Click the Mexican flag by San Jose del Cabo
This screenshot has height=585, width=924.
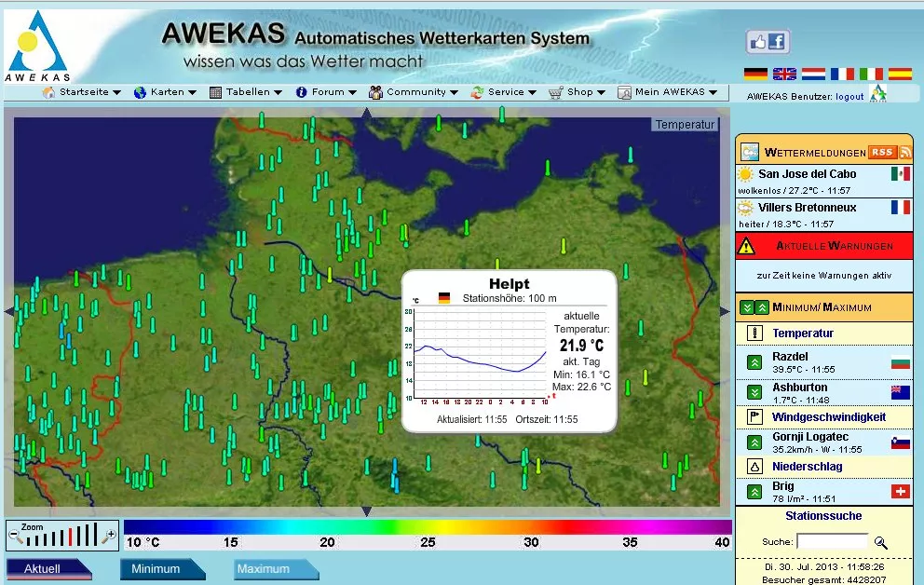pos(901,174)
